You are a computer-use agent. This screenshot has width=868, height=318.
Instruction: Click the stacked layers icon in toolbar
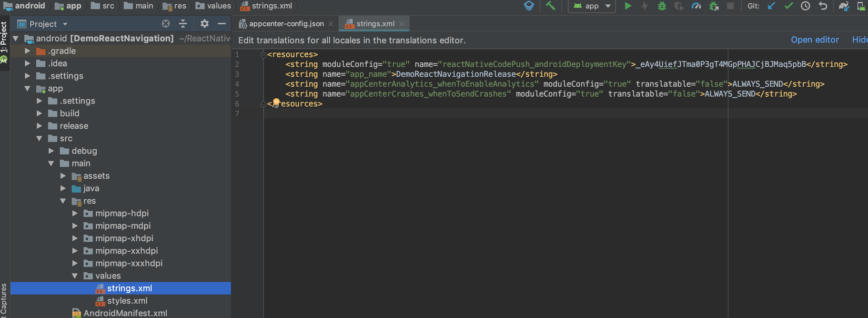[x=529, y=6]
